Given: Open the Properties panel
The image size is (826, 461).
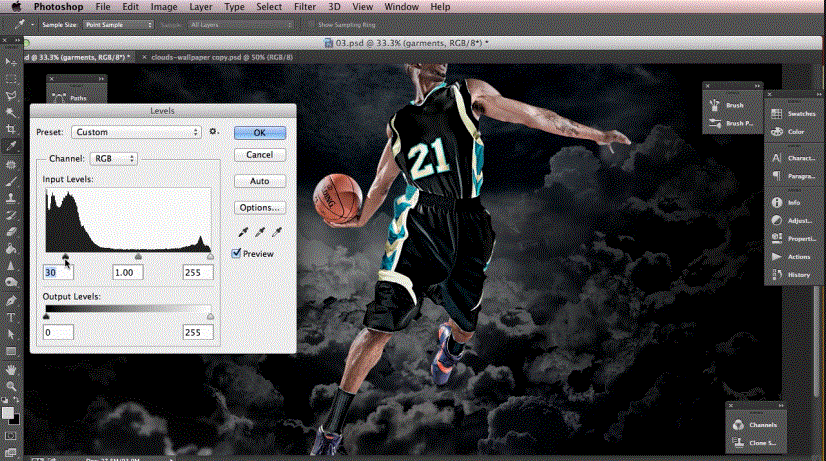Looking at the screenshot, I should tap(793, 238).
